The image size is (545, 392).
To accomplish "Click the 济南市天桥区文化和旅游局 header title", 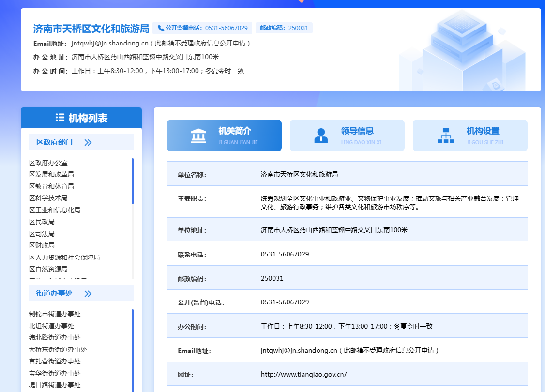I will [x=91, y=29].
